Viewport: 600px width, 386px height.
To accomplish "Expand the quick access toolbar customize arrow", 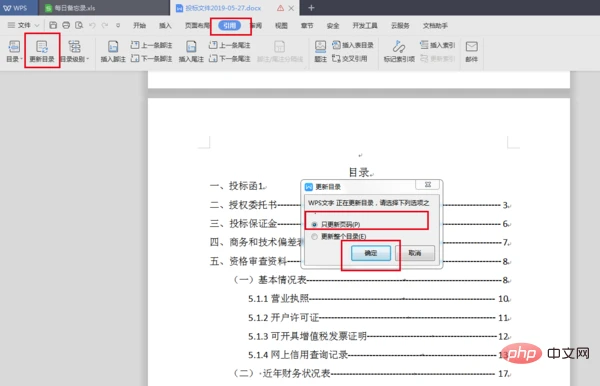I will click(x=118, y=25).
